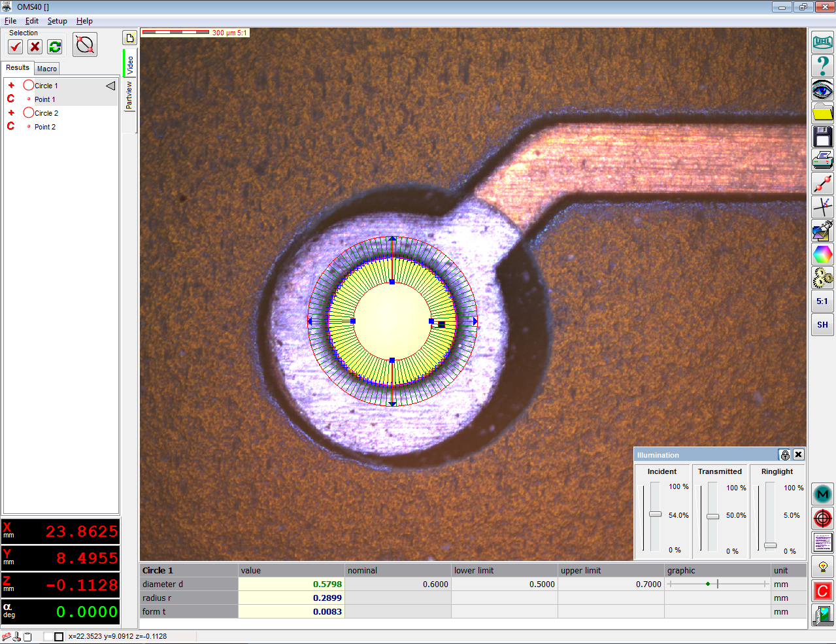836x644 pixels.
Task: Click the new document icon
Action: click(x=130, y=38)
